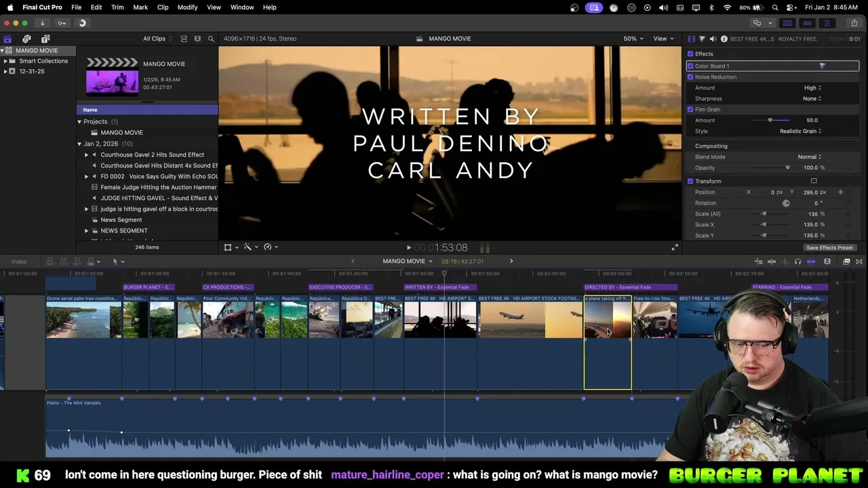Toggle timeline snapping
868x488 pixels.
810,262
